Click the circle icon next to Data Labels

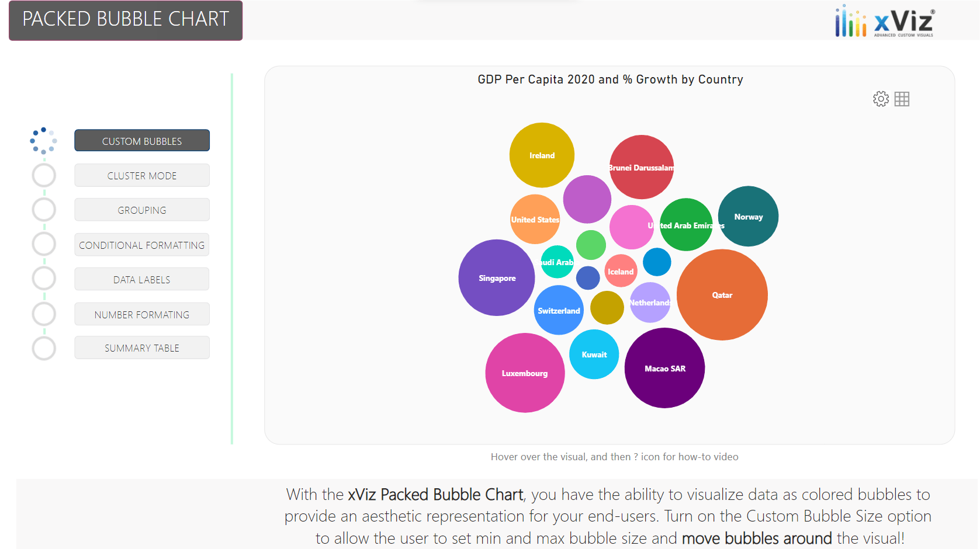pos(44,279)
